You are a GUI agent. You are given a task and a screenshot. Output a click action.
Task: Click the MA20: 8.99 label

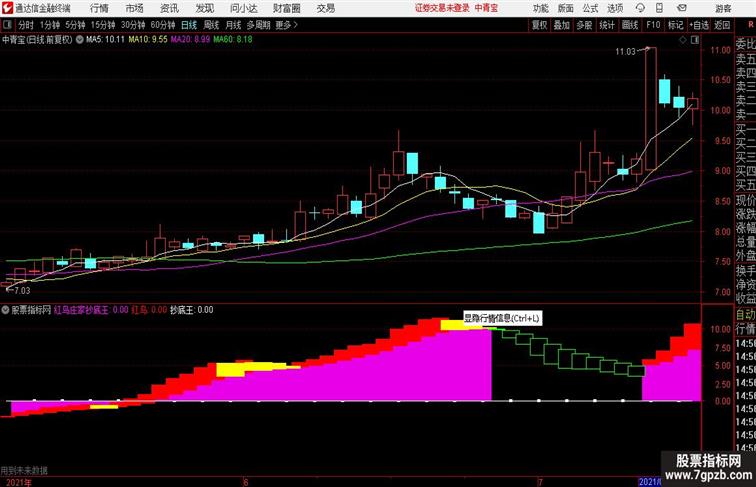click(x=190, y=40)
